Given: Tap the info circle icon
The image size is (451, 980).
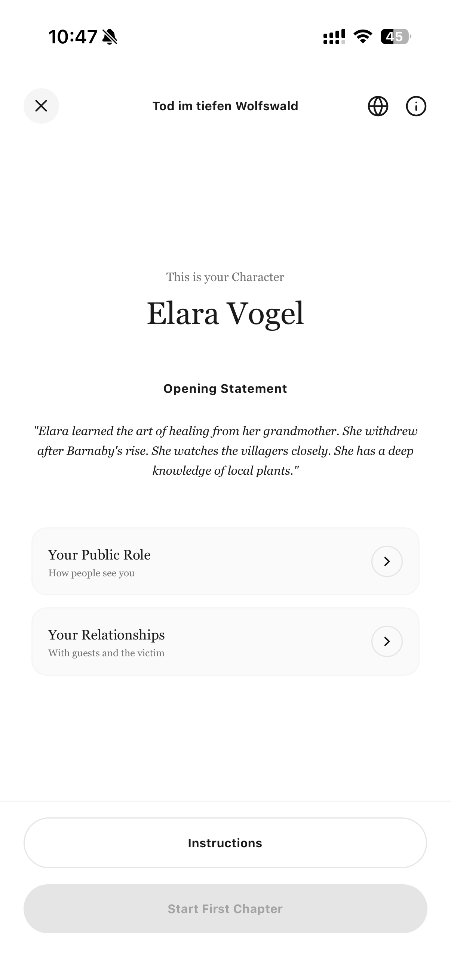Looking at the screenshot, I should click(x=416, y=106).
